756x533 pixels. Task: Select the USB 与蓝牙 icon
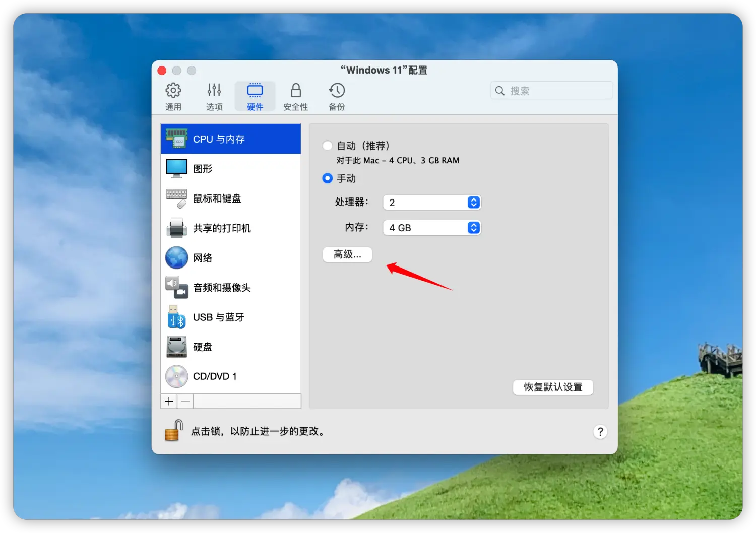177,317
